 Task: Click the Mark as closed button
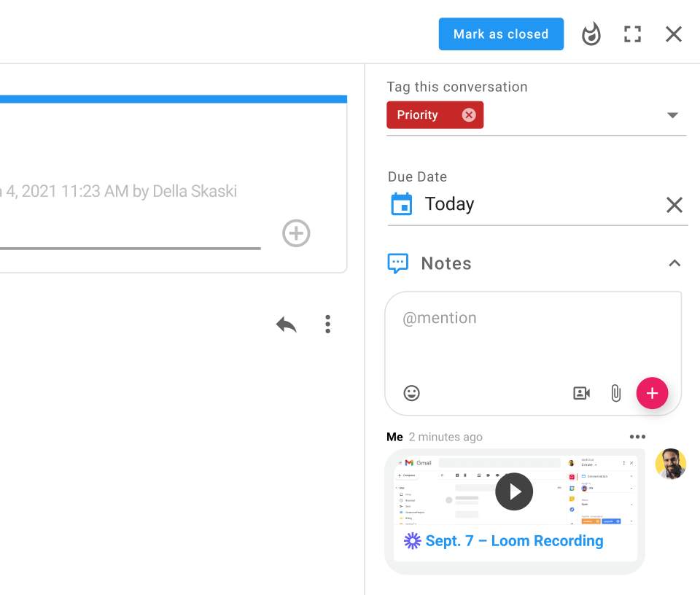pos(501,34)
